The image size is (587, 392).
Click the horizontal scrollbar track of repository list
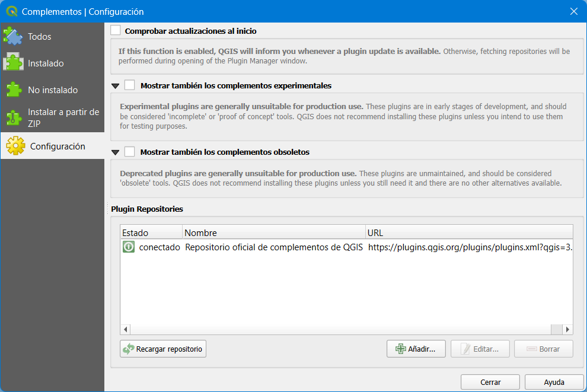[341, 330]
